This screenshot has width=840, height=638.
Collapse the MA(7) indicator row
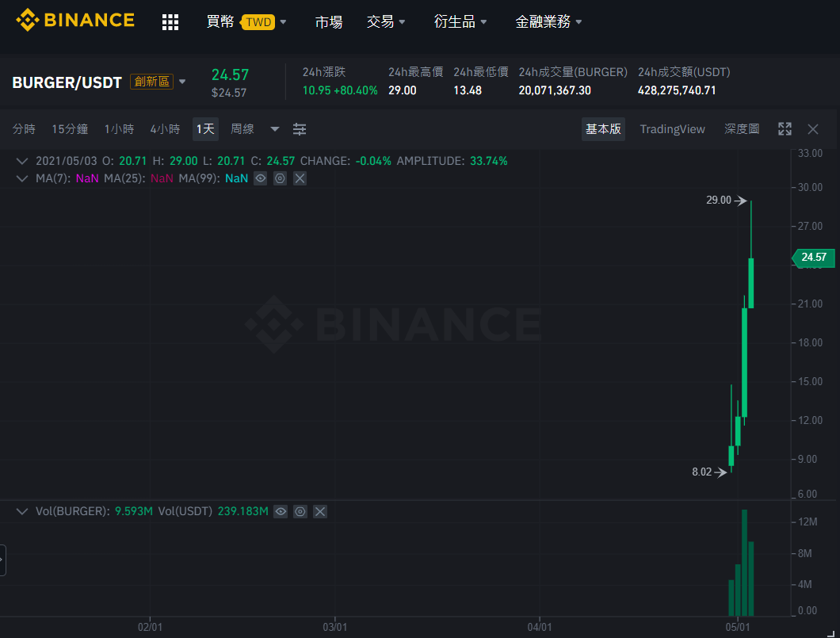pos(22,178)
